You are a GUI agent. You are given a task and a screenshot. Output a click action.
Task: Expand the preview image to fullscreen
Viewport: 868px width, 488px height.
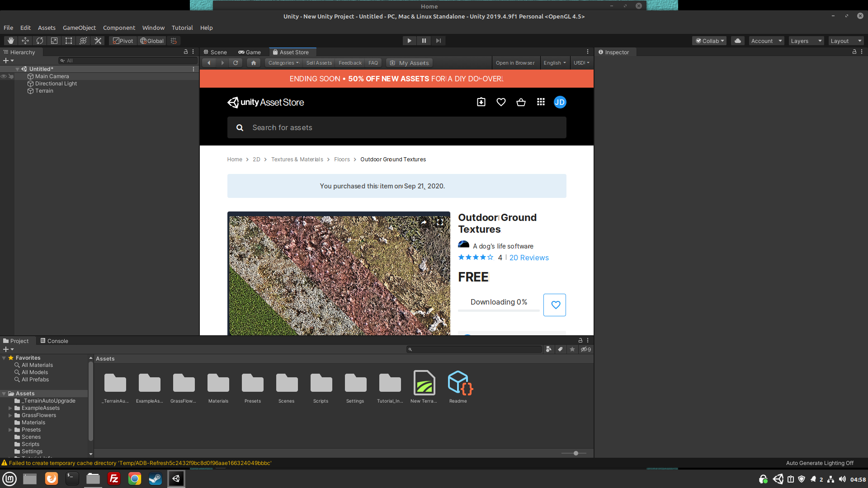click(440, 222)
